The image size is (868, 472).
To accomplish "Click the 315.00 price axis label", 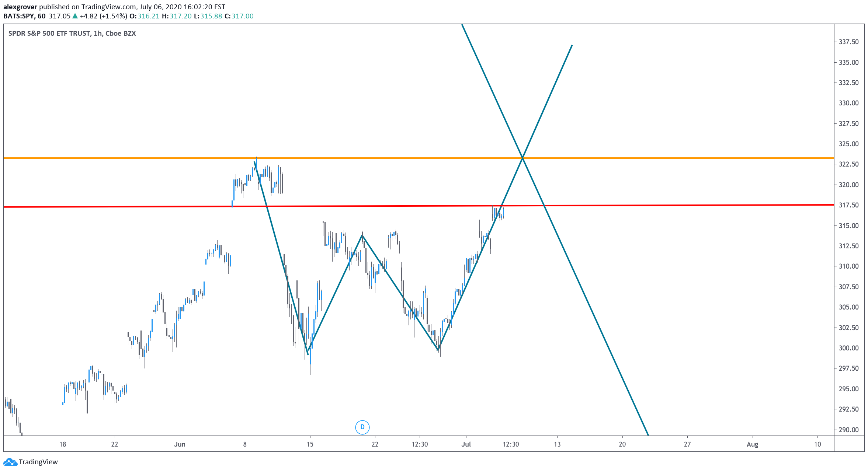I will point(848,225).
